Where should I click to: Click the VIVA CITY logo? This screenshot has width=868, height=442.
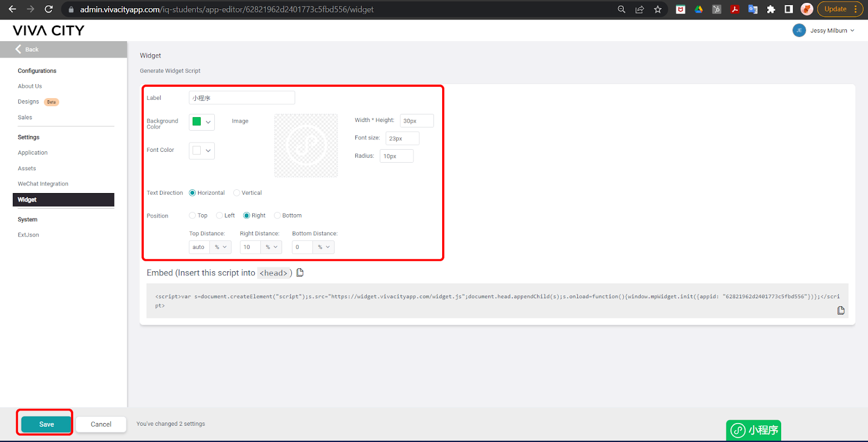49,30
